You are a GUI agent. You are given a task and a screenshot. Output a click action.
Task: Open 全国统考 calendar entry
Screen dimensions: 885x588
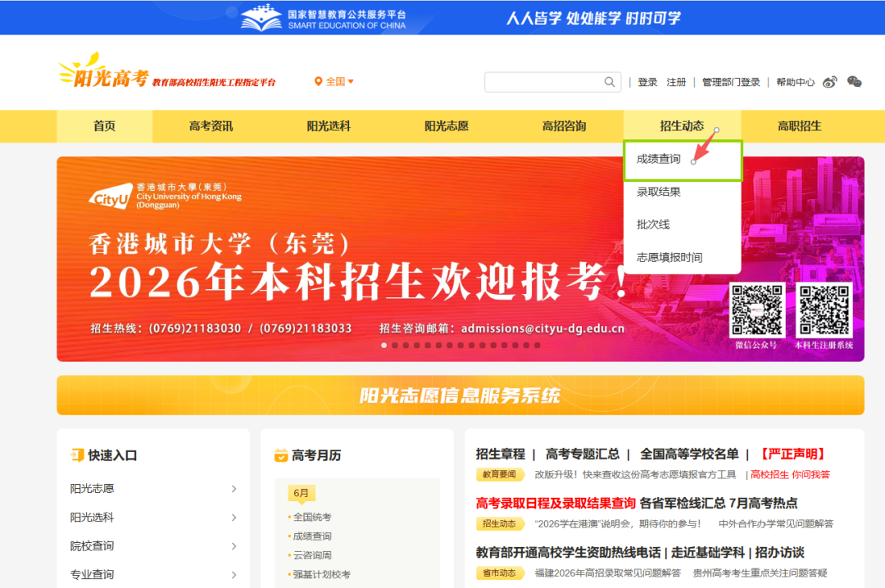click(312, 517)
